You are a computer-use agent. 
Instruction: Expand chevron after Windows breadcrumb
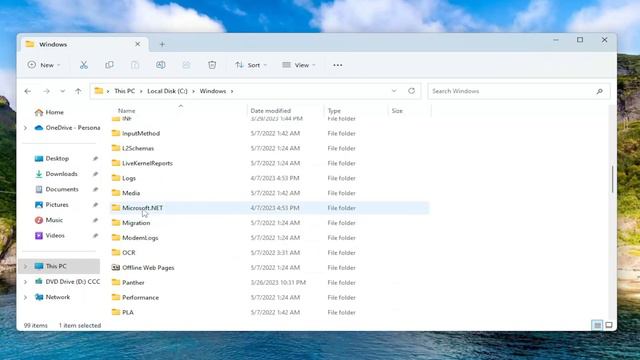pyautogui.click(x=232, y=91)
